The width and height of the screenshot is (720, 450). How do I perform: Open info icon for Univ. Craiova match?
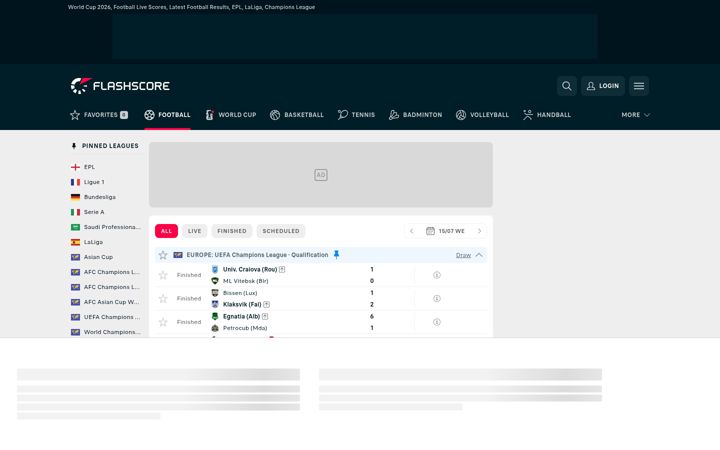[x=437, y=275]
